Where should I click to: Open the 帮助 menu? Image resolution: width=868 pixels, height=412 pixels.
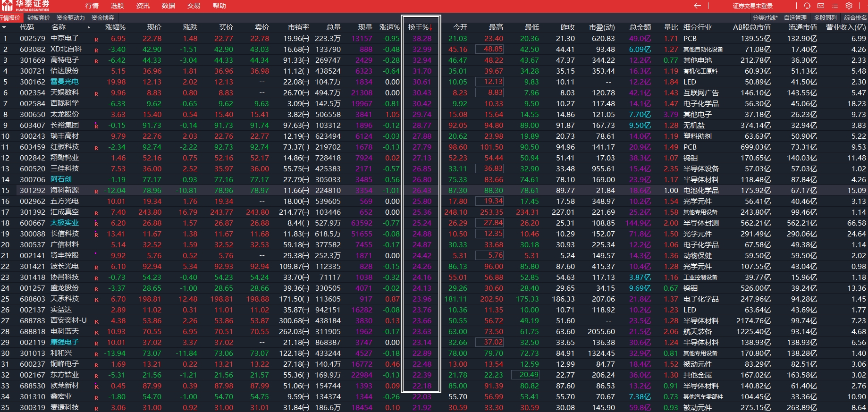[x=219, y=6]
